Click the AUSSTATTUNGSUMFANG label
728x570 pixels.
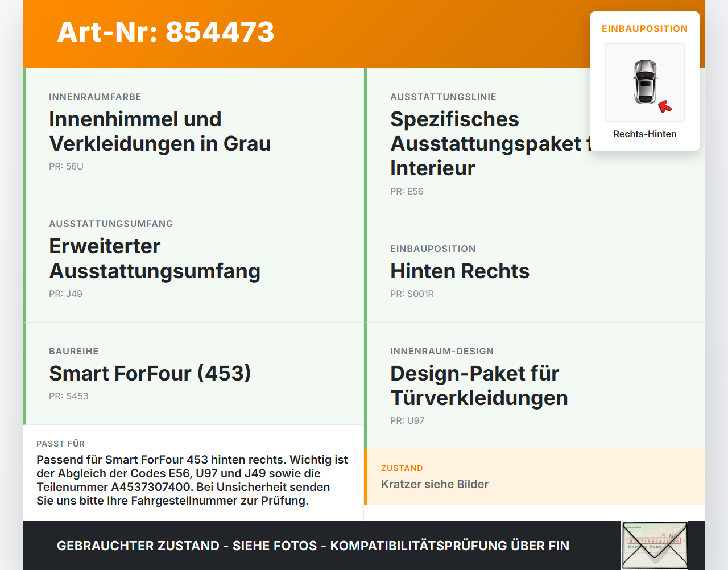coord(111,224)
